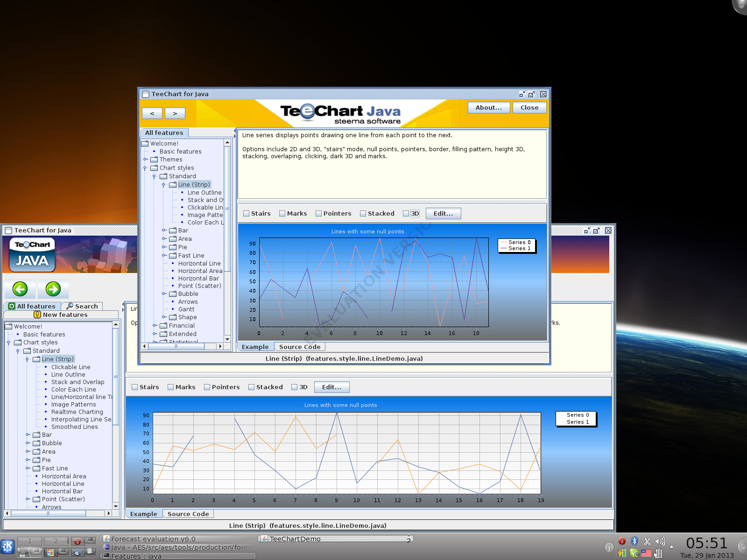Viewport: 747px width, 560px height.
Task: Switch to virtual desktop 3 with Opera
Action: pos(83,541)
